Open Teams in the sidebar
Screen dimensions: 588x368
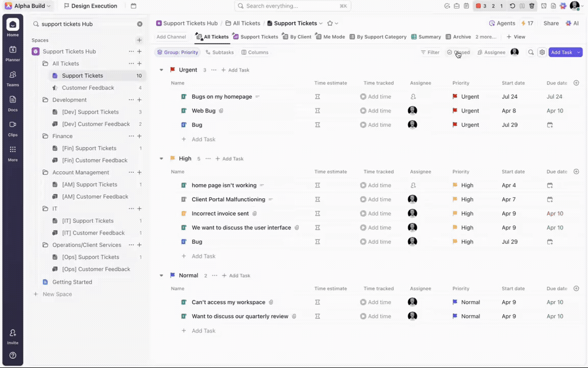click(x=13, y=78)
